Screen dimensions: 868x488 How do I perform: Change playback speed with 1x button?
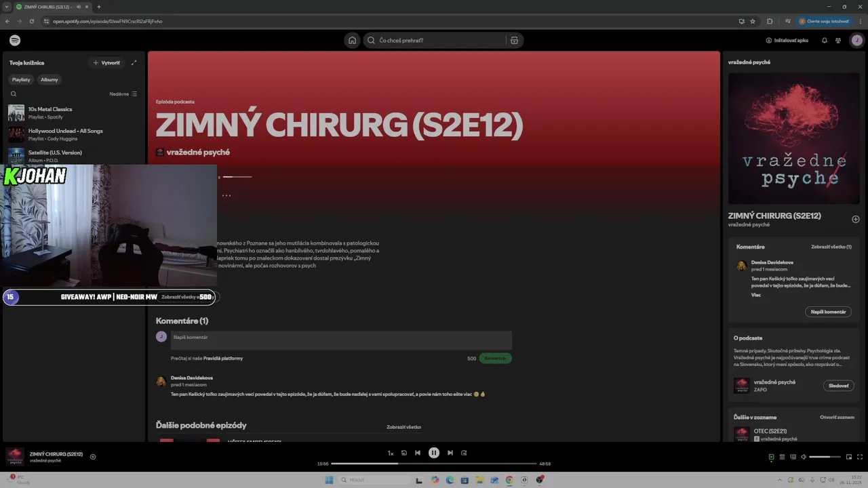pyautogui.click(x=391, y=453)
